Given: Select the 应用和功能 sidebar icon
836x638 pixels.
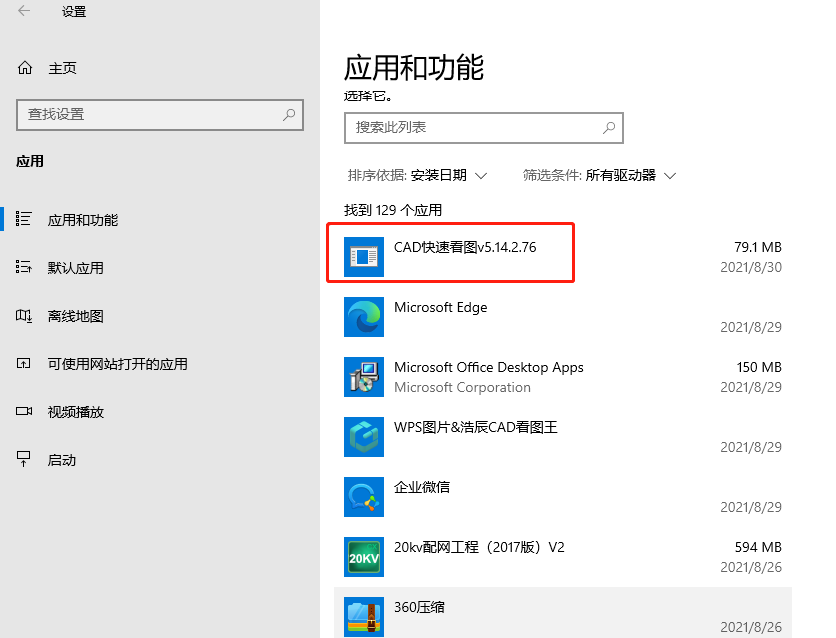Looking at the screenshot, I should click(x=23, y=219).
